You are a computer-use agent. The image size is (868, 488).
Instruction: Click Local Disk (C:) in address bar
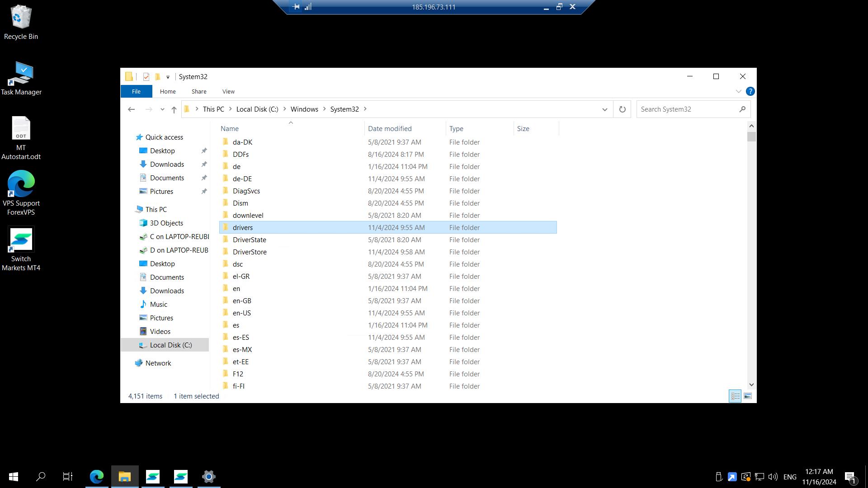(x=257, y=109)
